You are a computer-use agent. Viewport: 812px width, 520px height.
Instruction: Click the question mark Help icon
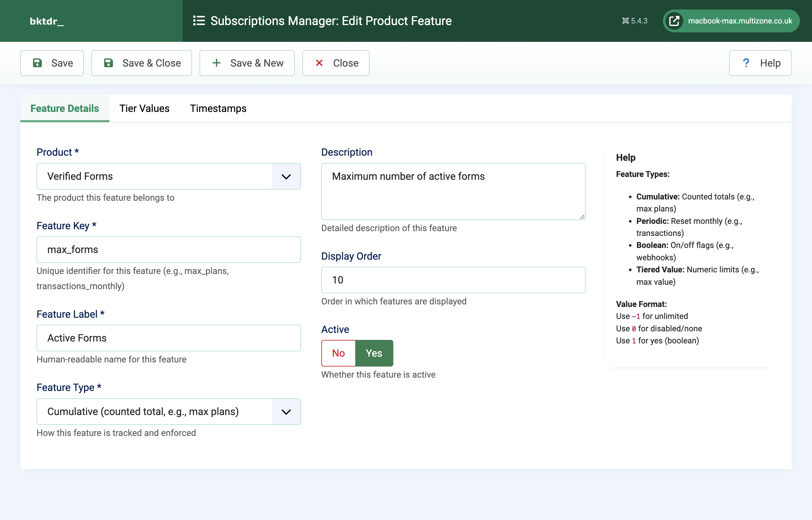[746, 63]
